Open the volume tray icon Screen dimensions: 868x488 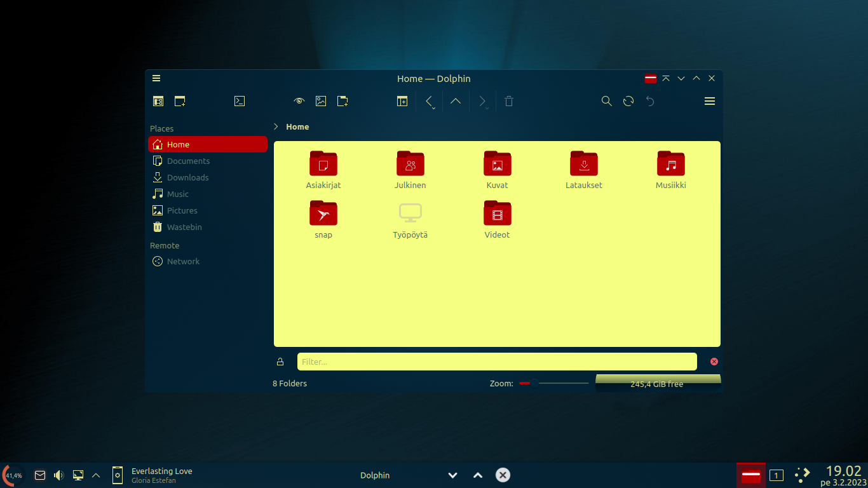click(x=59, y=475)
